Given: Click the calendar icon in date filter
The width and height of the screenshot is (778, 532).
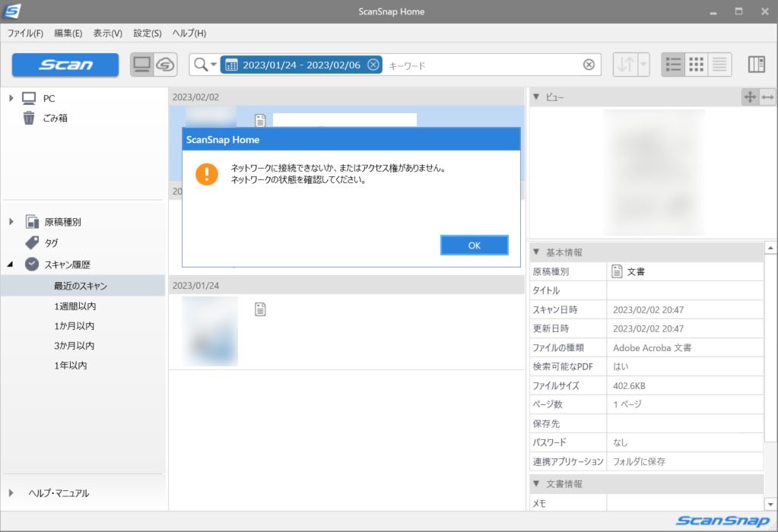Looking at the screenshot, I should coord(231,65).
